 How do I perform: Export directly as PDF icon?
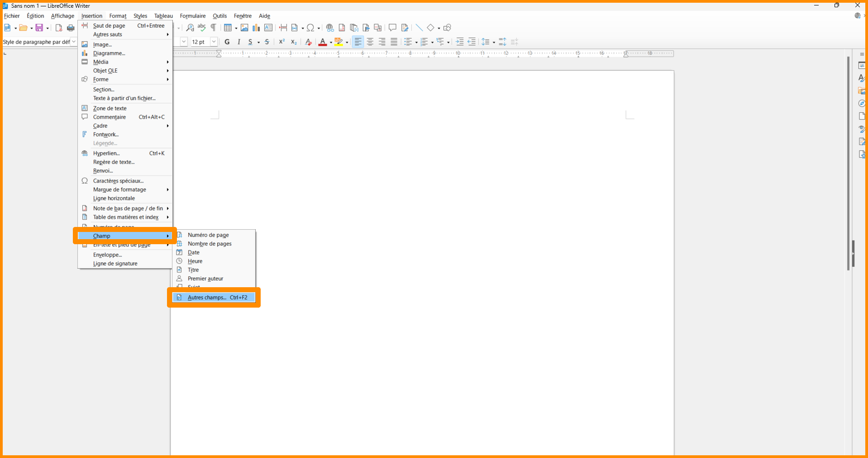point(58,28)
